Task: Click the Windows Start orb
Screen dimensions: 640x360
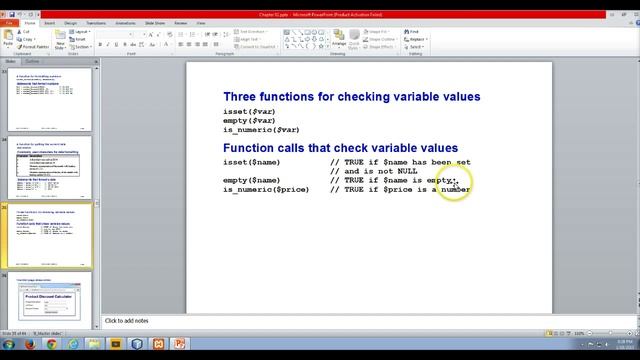Action: 9,344
